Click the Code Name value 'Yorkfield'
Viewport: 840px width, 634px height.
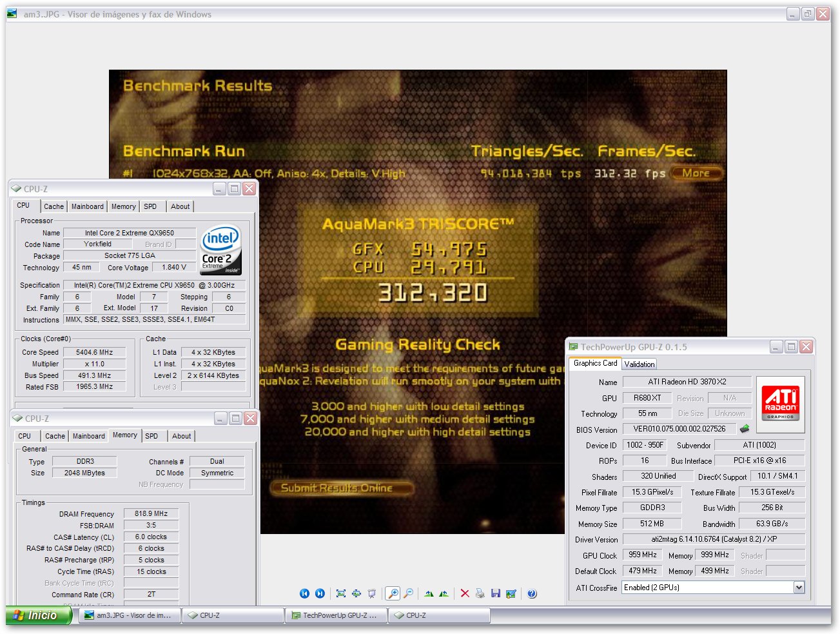pyautogui.click(x=97, y=244)
